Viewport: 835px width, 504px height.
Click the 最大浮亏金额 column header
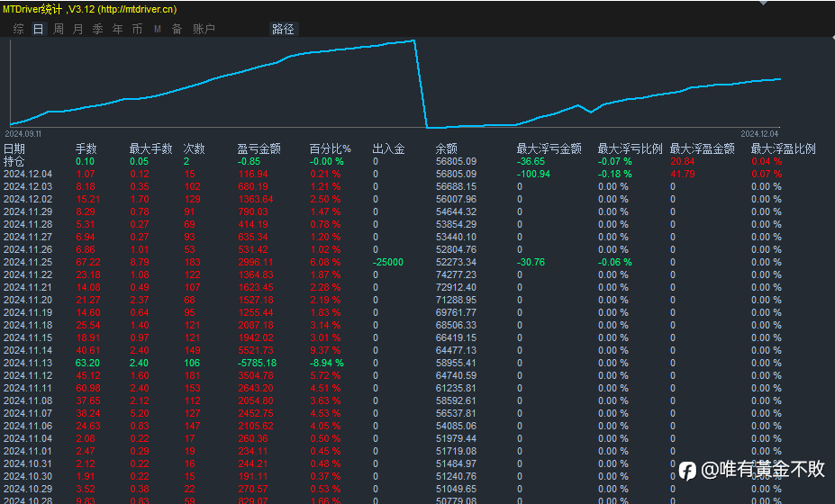click(x=549, y=148)
